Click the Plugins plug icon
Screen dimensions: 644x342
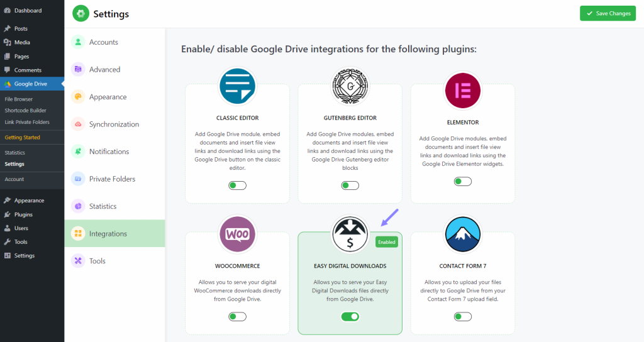pyautogui.click(x=7, y=214)
